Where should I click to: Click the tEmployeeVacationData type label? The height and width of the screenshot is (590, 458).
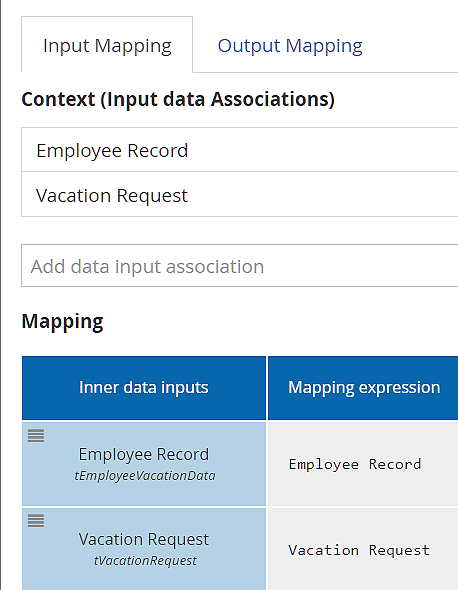tap(145, 476)
